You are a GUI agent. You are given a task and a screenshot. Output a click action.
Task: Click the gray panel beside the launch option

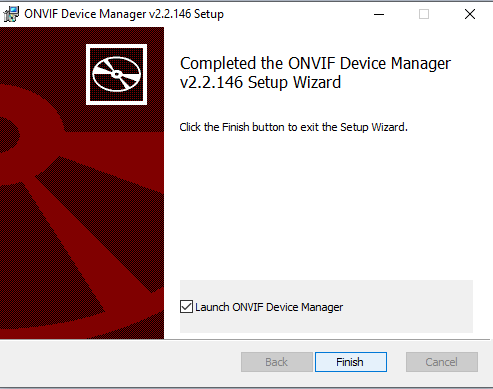[x=407, y=307]
